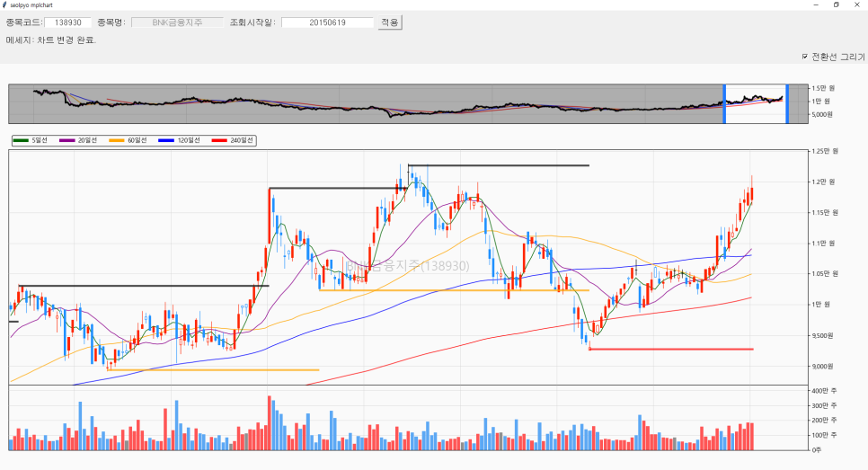
Task: Click the 1.1만 원 price axis label
Action: click(823, 244)
